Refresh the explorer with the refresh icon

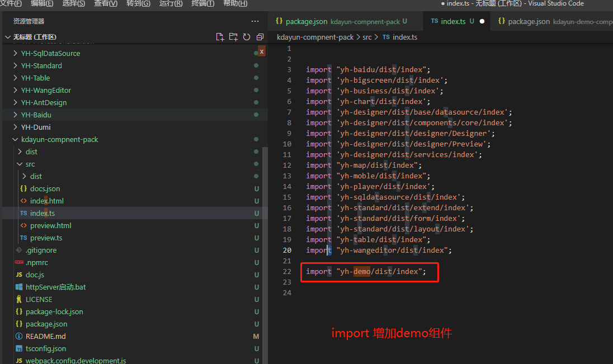click(247, 37)
